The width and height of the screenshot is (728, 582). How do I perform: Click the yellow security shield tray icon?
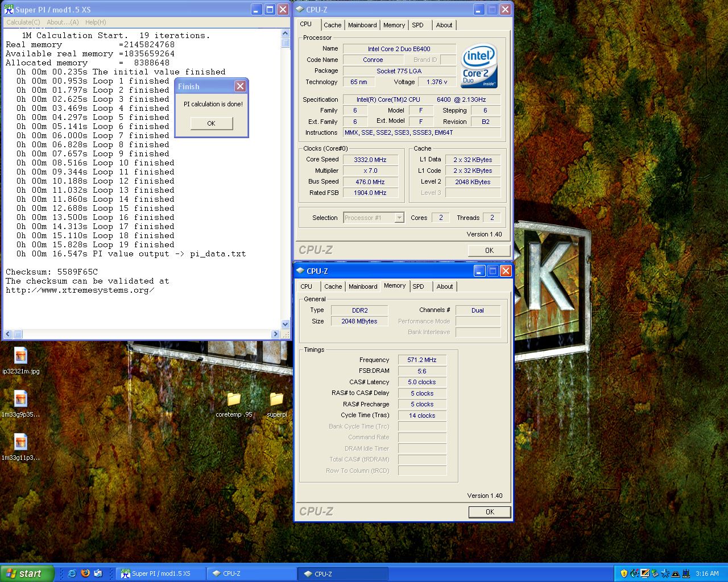click(624, 573)
